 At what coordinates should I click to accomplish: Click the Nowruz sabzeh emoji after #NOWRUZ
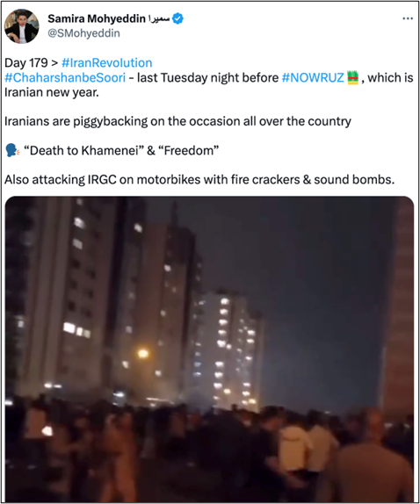pyautogui.click(x=352, y=77)
